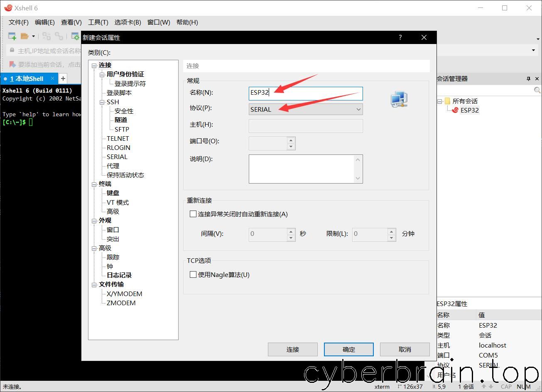Select 登录脚本 in the category tree
Viewport: 542px width, 392px height.
119,93
